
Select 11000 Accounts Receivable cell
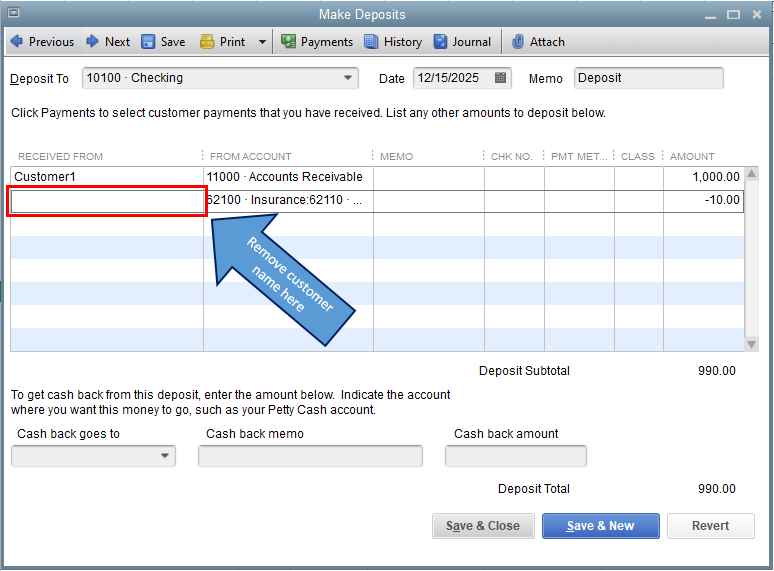pyautogui.click(x=288, y=177)
